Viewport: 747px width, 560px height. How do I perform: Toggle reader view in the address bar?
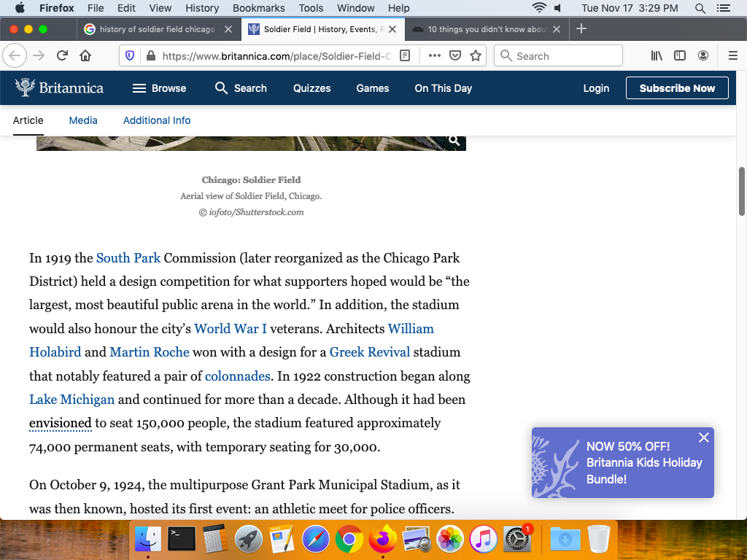[x=406, y=56]
